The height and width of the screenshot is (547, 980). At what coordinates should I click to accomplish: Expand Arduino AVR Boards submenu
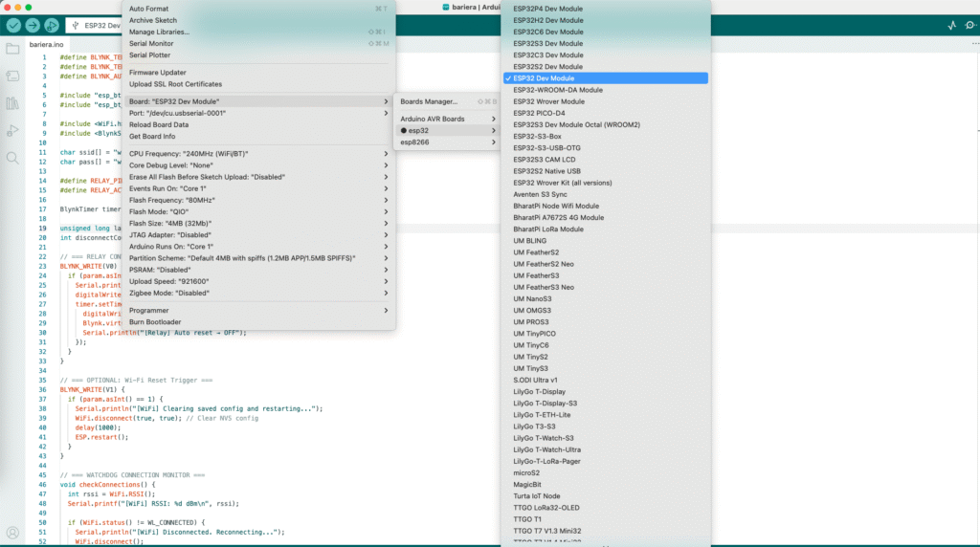tap(448, 119)
